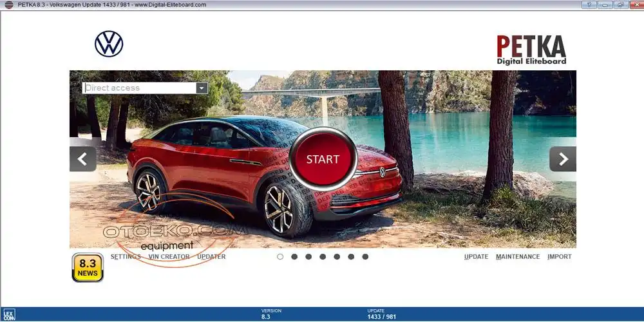Click the LEXCOM icon in status bar
Screen dimensions: 644x322
pos(9,315)
